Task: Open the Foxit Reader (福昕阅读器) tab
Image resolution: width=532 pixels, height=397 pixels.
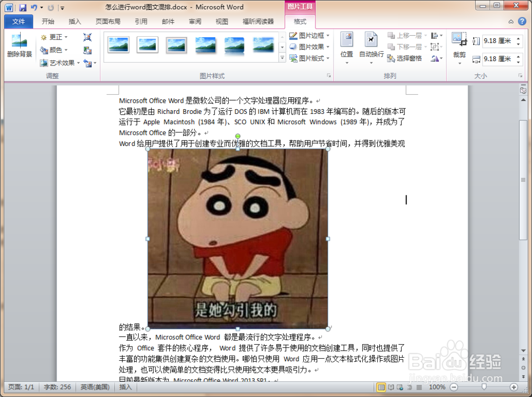Action: (x=258, y=21)
